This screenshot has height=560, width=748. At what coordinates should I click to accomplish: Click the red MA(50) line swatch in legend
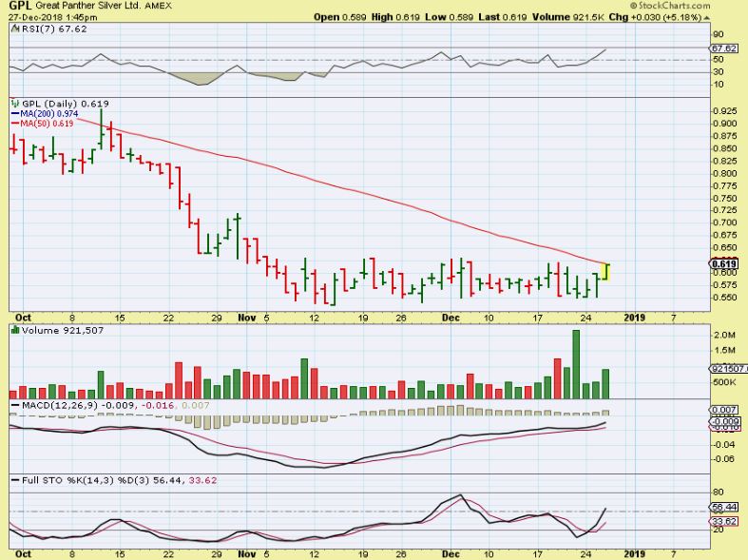tap(15, 123)
